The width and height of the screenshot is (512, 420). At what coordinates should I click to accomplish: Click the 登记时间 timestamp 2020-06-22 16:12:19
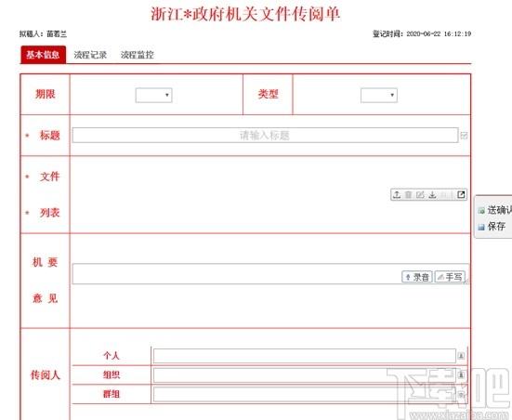pyautogui.click(x=439, y=33)
